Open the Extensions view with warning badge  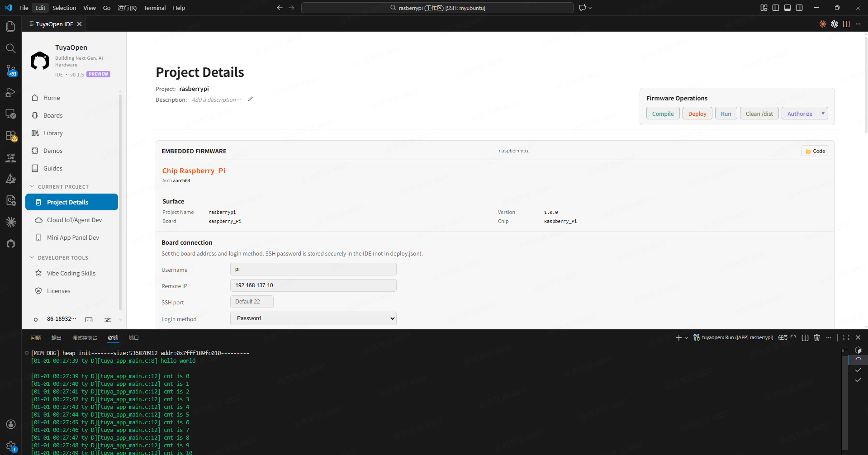click(x=11, y=136)
